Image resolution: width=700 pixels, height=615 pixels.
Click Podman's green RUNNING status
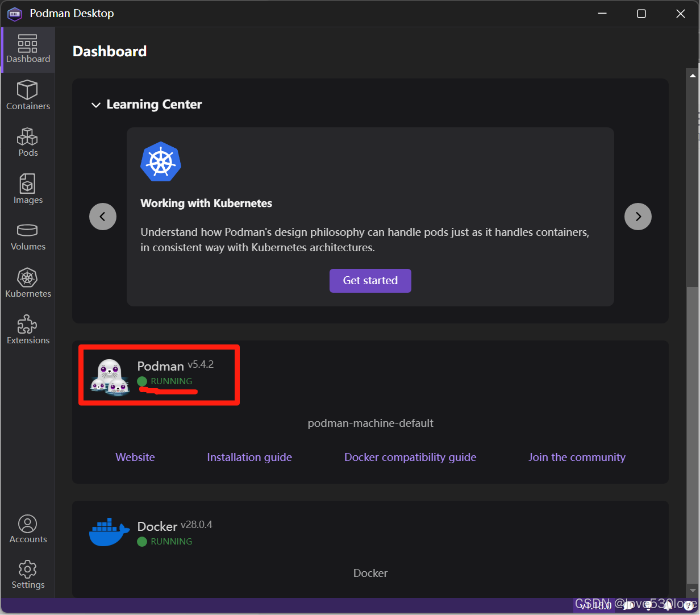[x=165, y=381]
